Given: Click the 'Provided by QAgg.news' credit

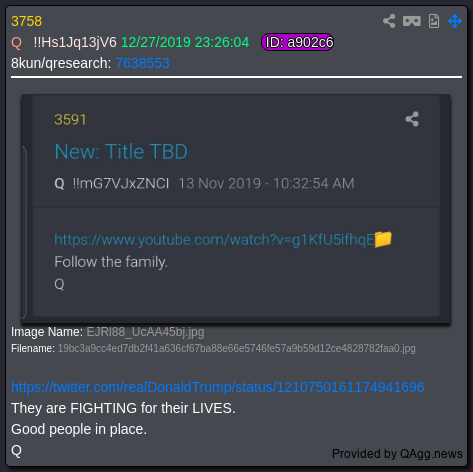Looking at the screenshot, I should click(x=397, y=454).
